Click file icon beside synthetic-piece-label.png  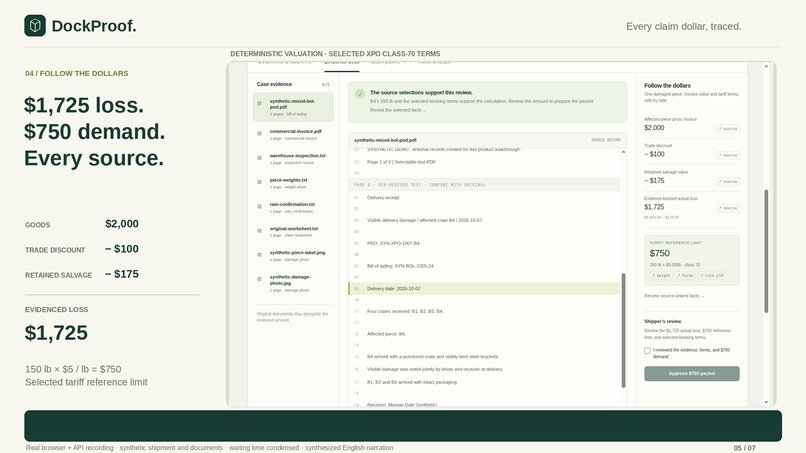pyautogui.click(x=260, y=255)
